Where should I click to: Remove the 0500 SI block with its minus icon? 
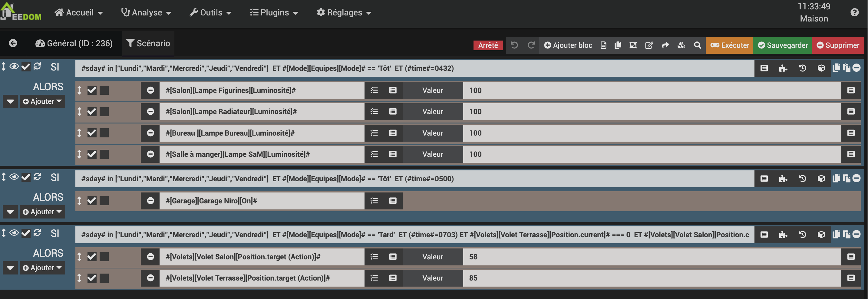pos(856,178)
